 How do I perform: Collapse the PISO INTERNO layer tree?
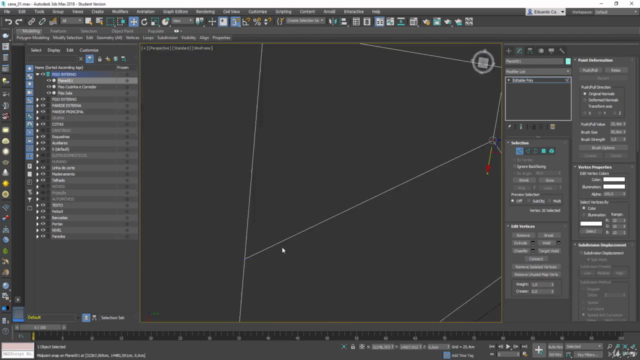[x=38, y=75]
